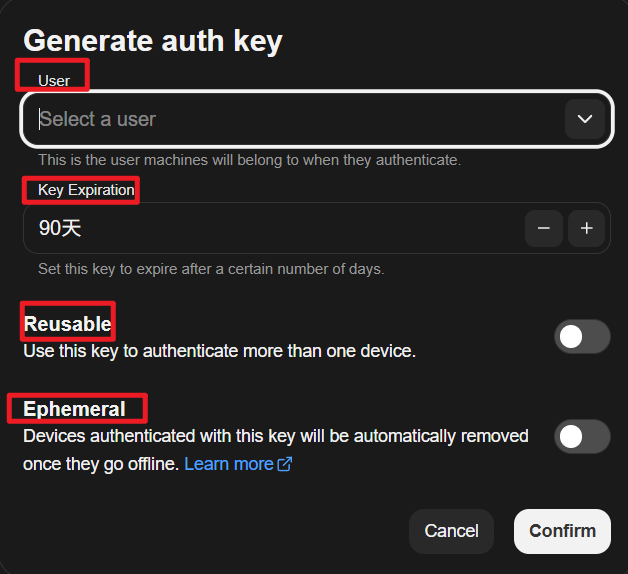Image resolution: width=628 pixels, height=574 pixels.
Task: Click the Reusable option description text
Action: click(219, 351)
